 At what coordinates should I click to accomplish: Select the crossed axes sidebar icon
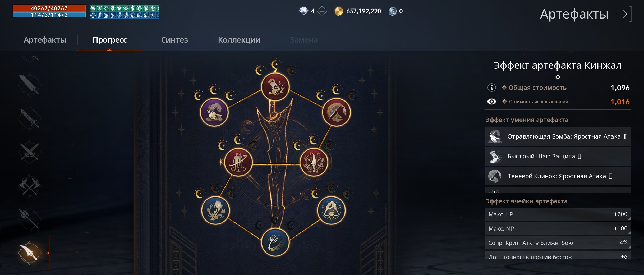(30, 186)
